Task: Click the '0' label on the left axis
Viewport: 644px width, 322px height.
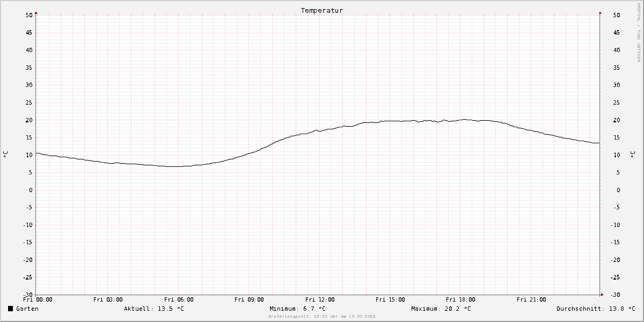Action: tap(31, 190)
